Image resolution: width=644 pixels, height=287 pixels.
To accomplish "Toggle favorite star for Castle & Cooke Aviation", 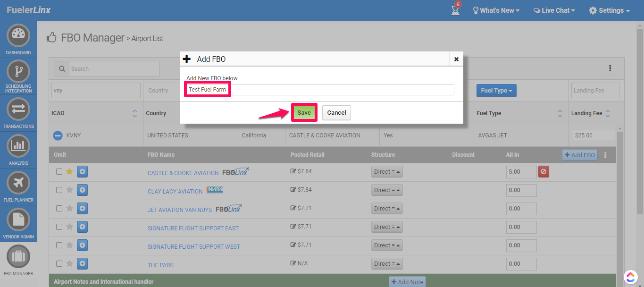I will click(x=69, y=171).
